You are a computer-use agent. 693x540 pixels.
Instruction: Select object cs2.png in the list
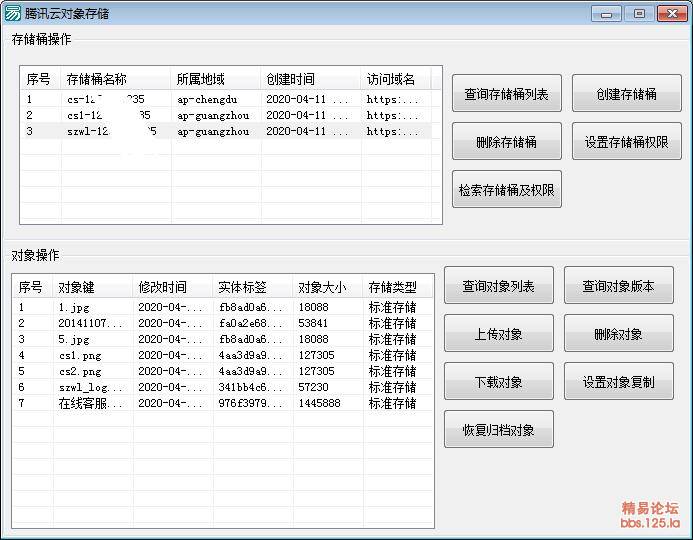click(223, 371)
